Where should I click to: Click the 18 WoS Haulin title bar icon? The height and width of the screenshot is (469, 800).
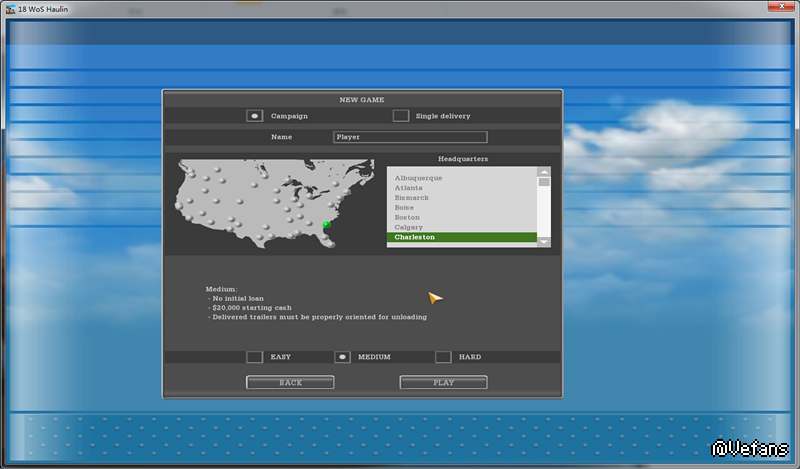[9, 8]
